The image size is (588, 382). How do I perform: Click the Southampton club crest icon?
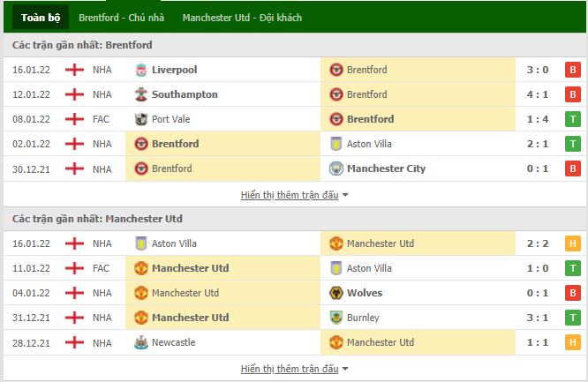click(x=141, y=94)
